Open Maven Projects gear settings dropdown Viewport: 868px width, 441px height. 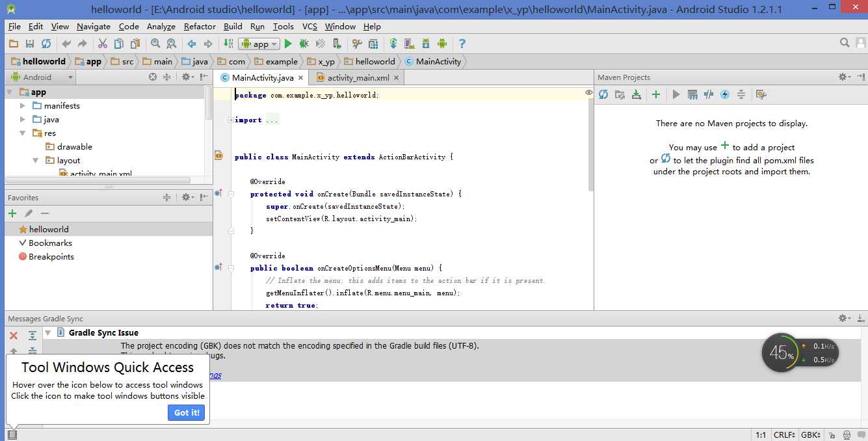(x=844, y=77)
